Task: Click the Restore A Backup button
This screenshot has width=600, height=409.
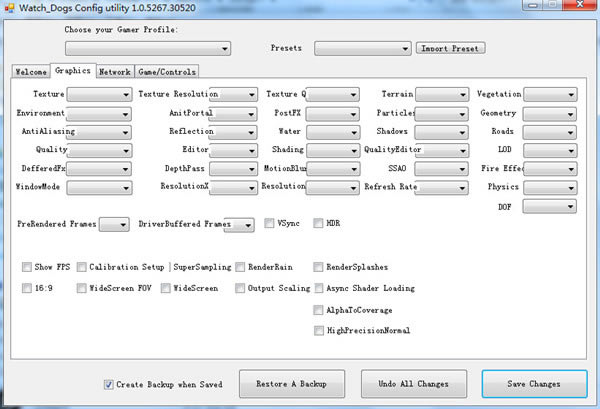Action: tap(289, 384)
